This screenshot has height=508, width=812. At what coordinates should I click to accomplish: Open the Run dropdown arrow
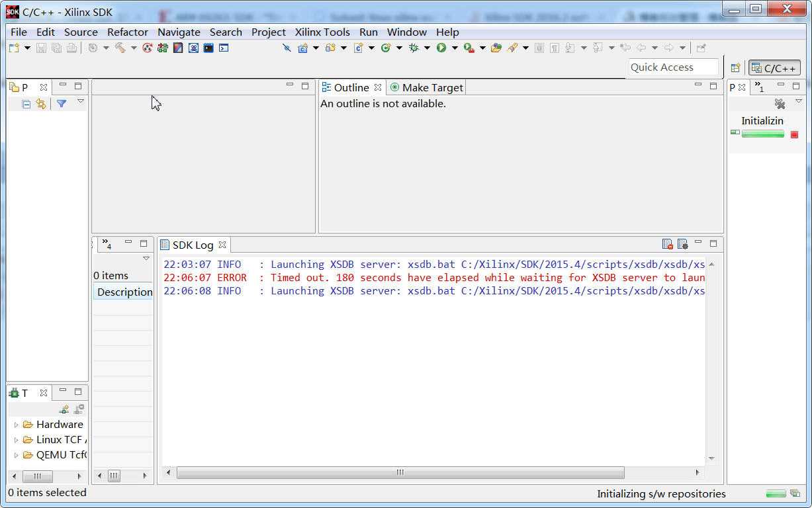click(x=455, y=48)
